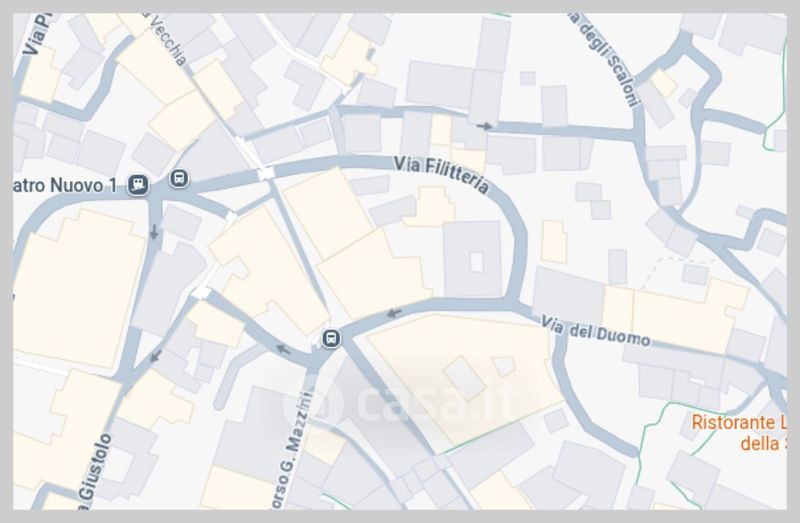Image resolution: width=800 pixels, height=523 pixels.
Task: Click the diagonal one-way arrow near Via Giustolo
Action: [156, 356]
